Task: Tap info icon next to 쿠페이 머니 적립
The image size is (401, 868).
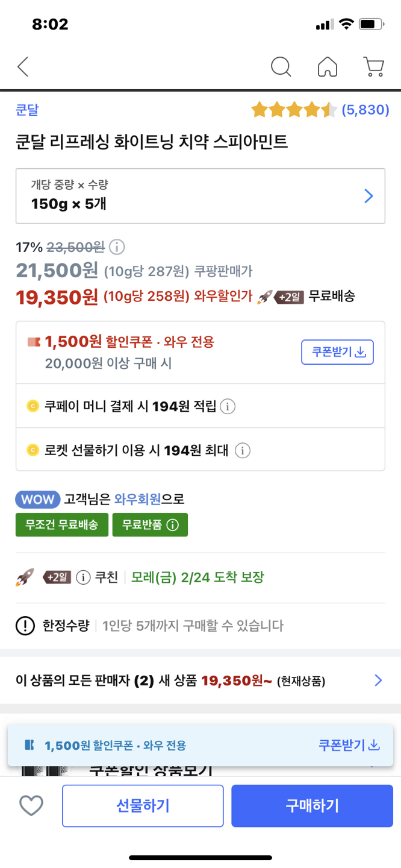Action: [228, 406]
